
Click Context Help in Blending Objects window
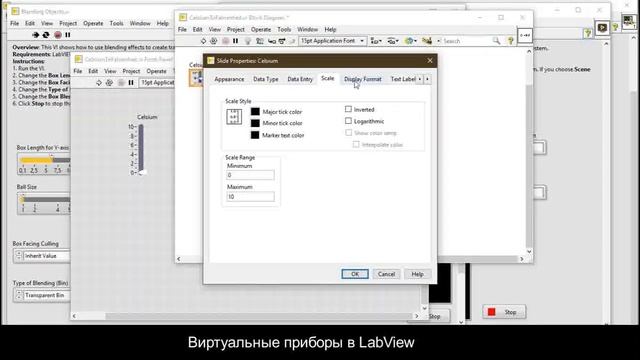(587, 33)
